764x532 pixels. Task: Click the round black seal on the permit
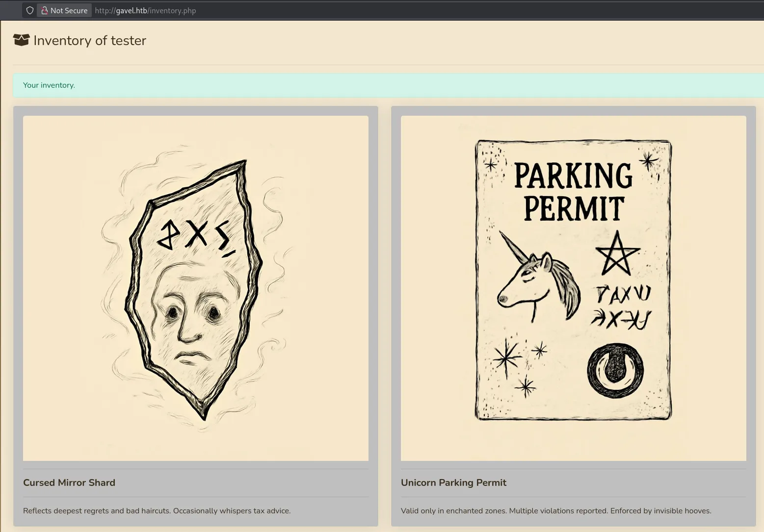coord(615,370)
